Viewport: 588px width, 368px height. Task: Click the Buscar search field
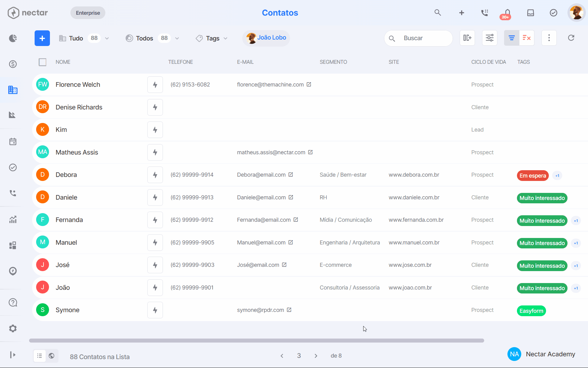418,38
